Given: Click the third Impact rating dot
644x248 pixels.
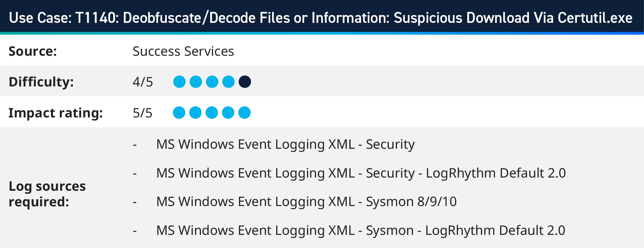Looking at the screenshot, I should (x=212, y=113).
